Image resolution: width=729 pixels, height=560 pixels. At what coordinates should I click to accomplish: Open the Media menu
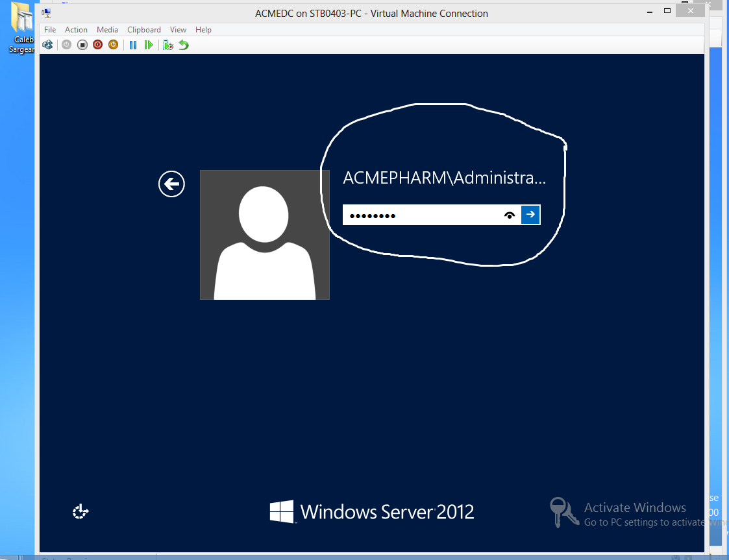(107, 30)
